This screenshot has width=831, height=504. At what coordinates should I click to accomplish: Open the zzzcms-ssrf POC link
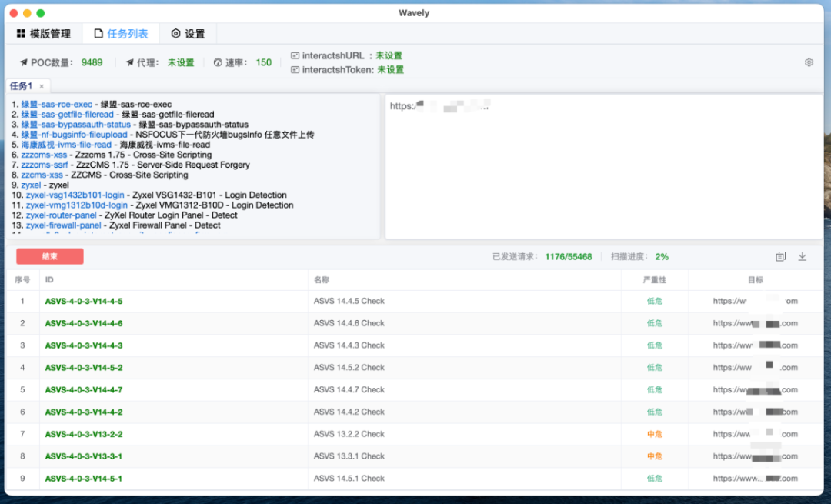(45, 165)
